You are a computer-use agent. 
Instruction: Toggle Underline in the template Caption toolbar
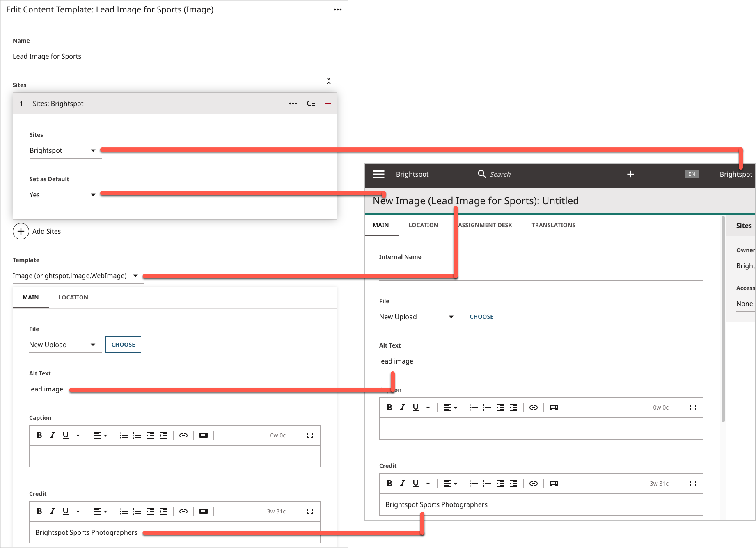pyautogui.click(x=66, y=435)
